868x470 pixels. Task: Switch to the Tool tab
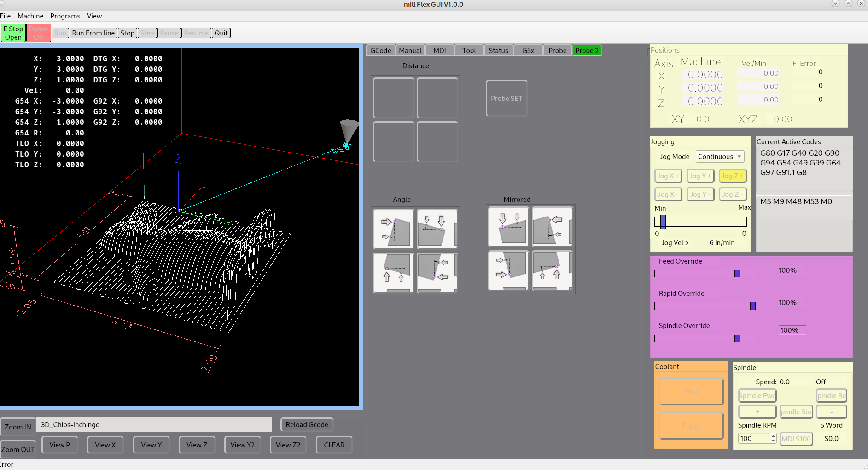(469, 51)
